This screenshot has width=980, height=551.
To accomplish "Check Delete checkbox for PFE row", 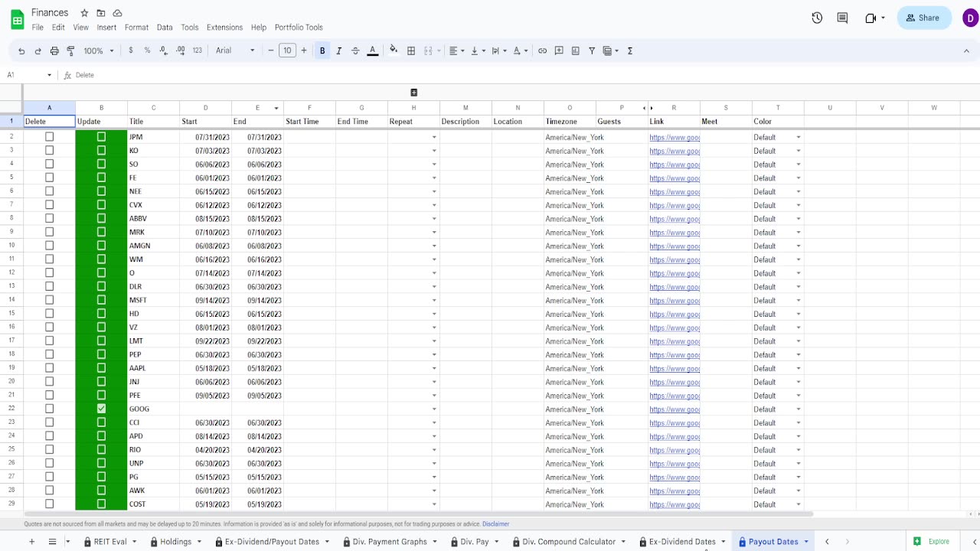I will click(50, 395).
